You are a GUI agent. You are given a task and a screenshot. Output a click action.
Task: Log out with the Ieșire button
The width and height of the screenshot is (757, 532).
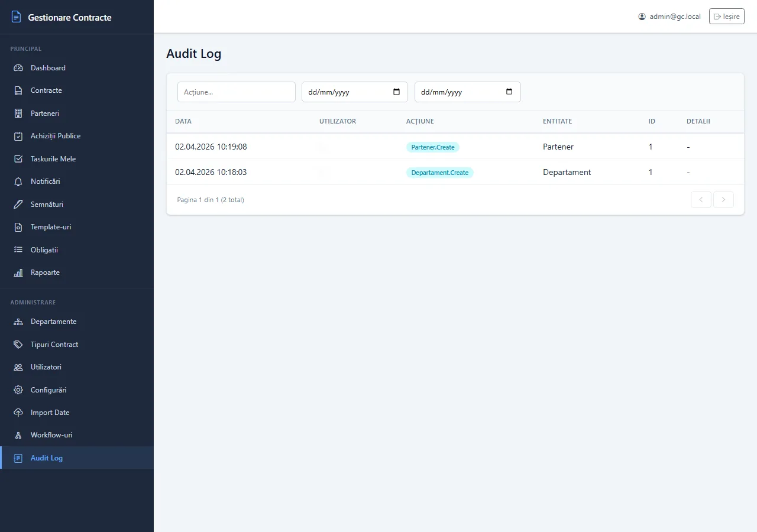[727, 17]
